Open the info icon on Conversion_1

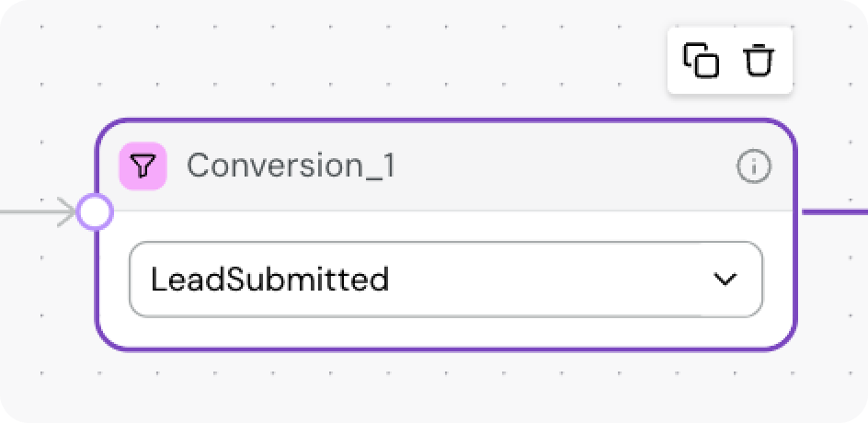(x=753, y=166)
